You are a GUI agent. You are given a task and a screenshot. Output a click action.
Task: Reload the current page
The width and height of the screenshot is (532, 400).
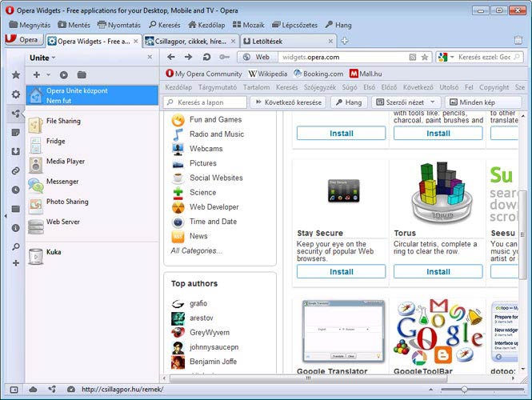pyautogui.click(x=206, y=57)
